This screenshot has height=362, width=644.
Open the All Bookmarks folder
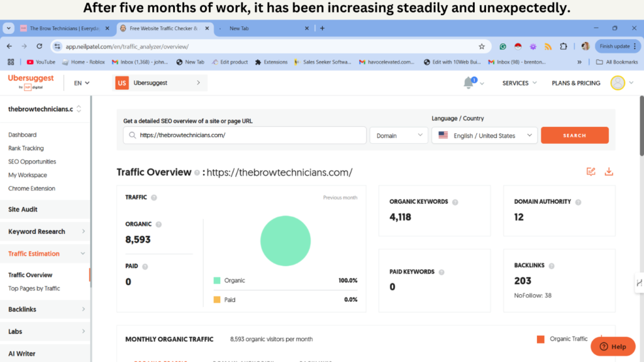click(617, 62)
